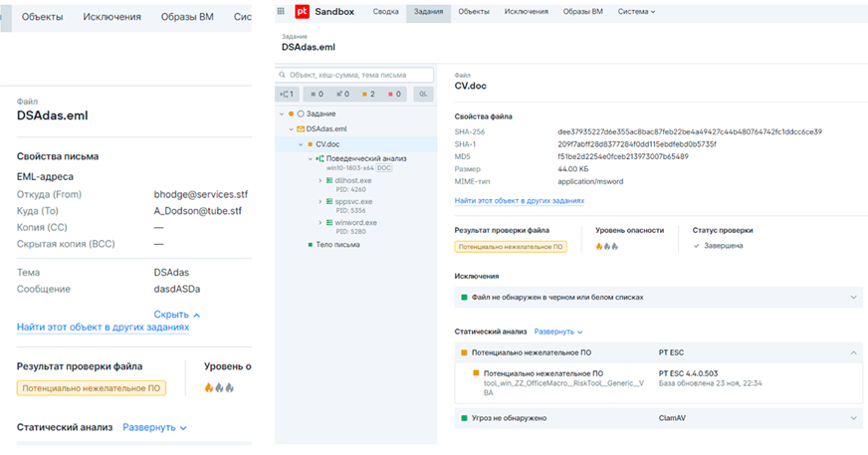Click verdict badge in CV.doc result section
Screen dimensions: 868x455
[x=511, y=247]
